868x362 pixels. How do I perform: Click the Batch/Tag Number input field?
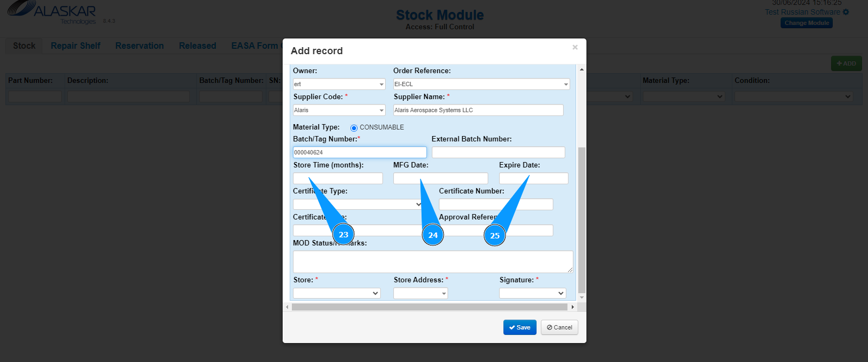pyautogui.click(x=360, y=152)
